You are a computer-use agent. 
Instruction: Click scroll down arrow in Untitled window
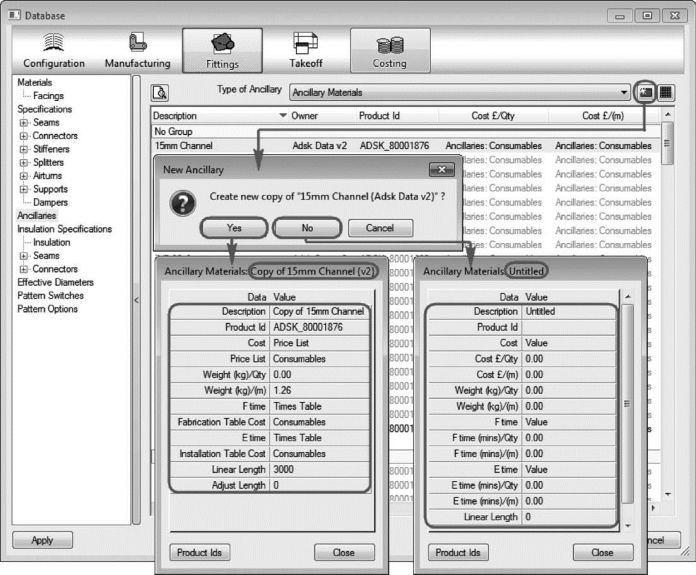627,526
